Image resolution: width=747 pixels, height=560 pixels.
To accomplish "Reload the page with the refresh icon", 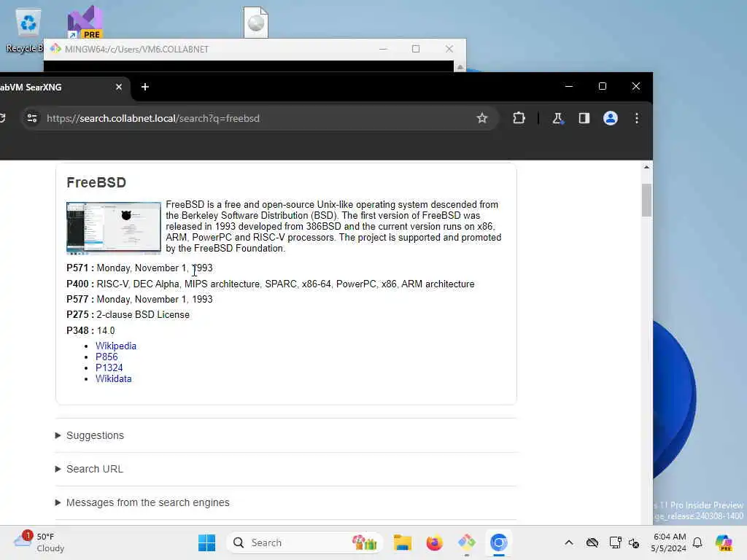I will click(2, 118).
